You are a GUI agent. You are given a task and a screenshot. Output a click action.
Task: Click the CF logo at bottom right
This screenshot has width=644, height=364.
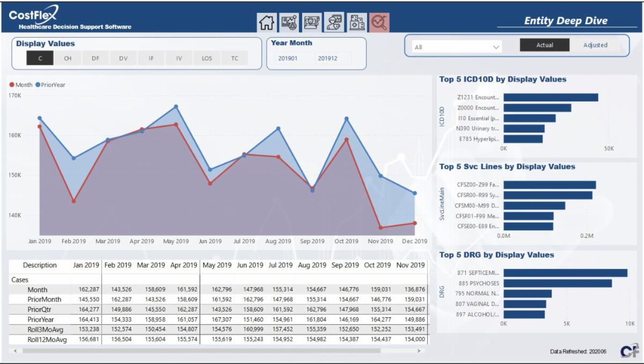628,351
